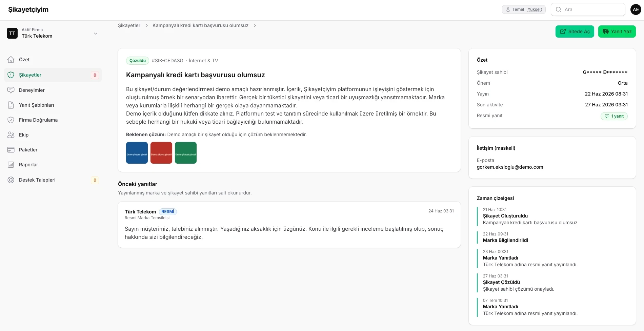Open Destek Talepleri lifebuoy icon
This screenshot has height=331, width=644.
pyautogui.click(x=11, y=180)
